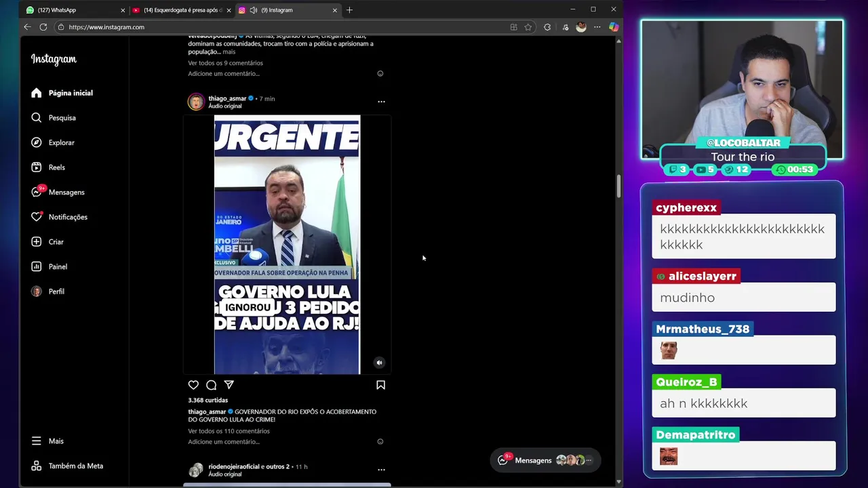This screenshot has width=868, height=488.
Task: Refresh the Instagram page
Action: (43, 27)
